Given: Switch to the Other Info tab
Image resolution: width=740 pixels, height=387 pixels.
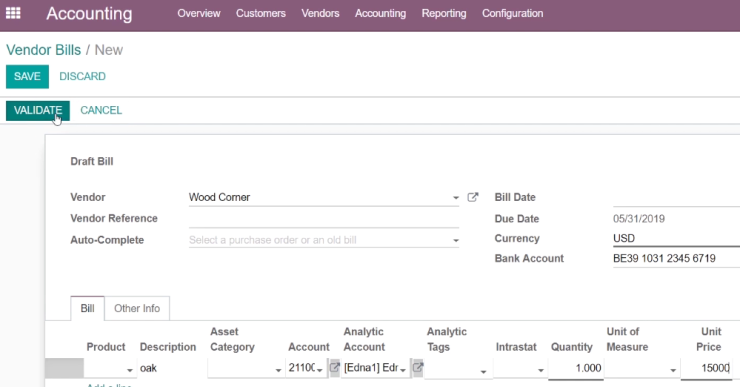Looking at the screenshot, I should click(137, 308).
